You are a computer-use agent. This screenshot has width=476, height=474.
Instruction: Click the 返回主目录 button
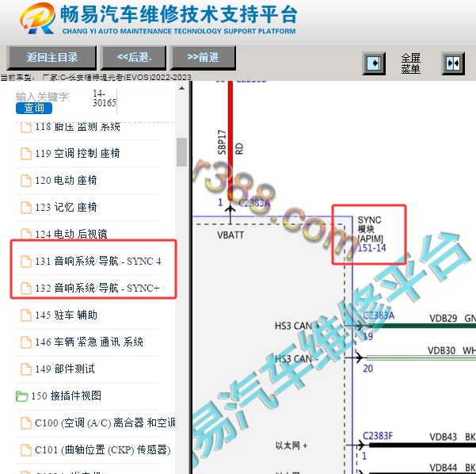(51, 58)
